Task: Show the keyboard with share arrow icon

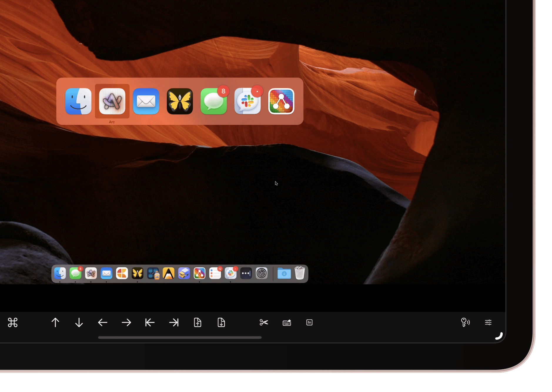Action: (x=287, y=323)
